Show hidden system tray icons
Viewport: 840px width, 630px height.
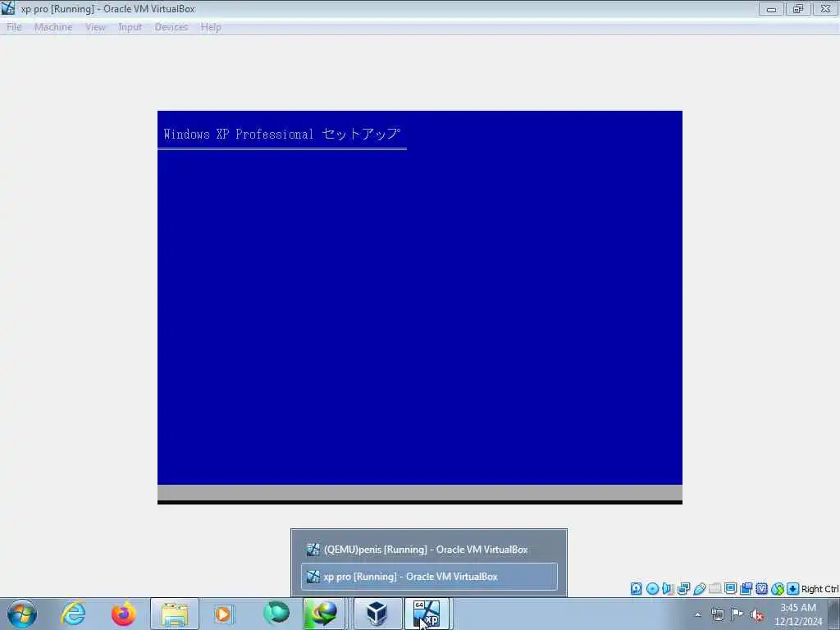pyautogui.click(x=697, y=614)
